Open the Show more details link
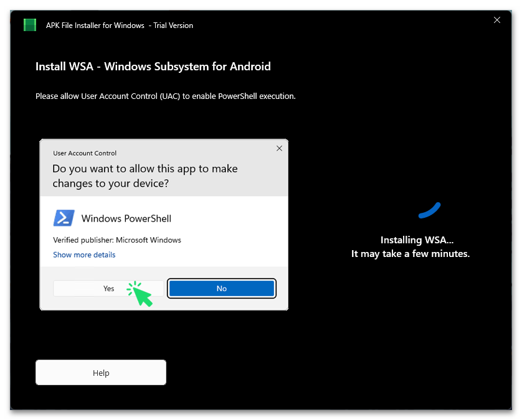This screenshot has height=420, width=522. pyautogui.click(x=84, y=254)
